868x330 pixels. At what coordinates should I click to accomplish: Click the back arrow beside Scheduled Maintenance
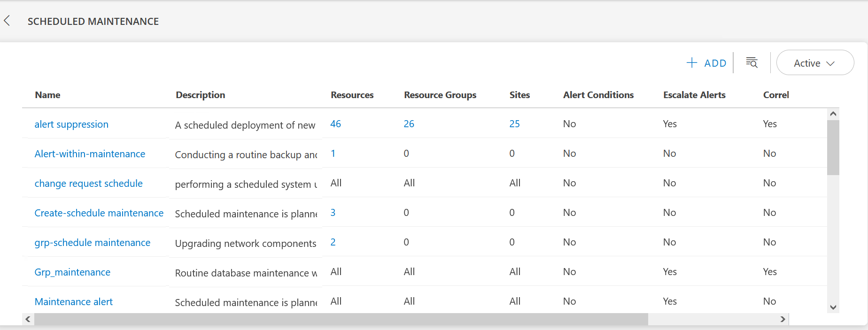[7, 21]
